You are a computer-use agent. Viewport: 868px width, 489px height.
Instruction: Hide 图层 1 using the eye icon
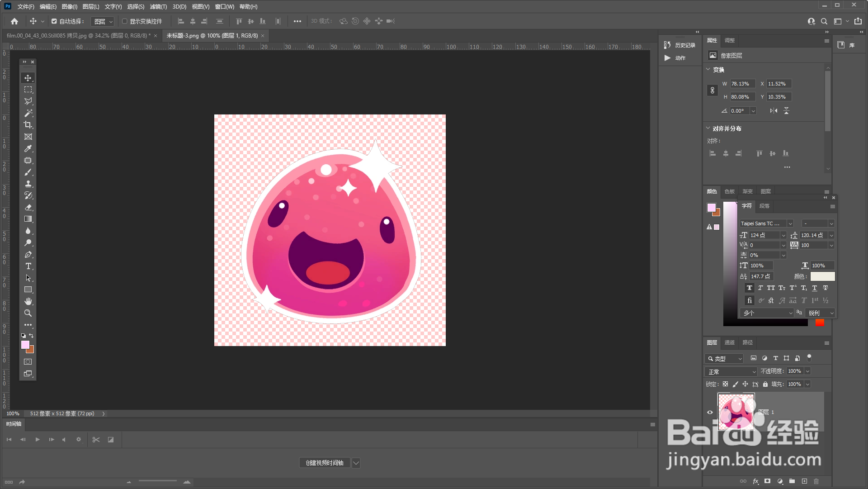tap(710, 412)
